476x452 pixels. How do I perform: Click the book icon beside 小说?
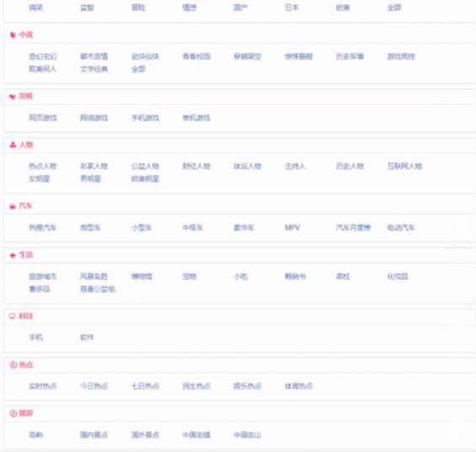pyautogui.click(x=13, y=35)
